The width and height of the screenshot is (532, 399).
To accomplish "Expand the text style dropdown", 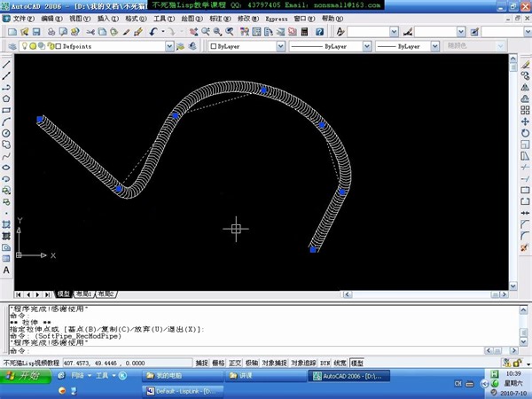I will point(394,32).
